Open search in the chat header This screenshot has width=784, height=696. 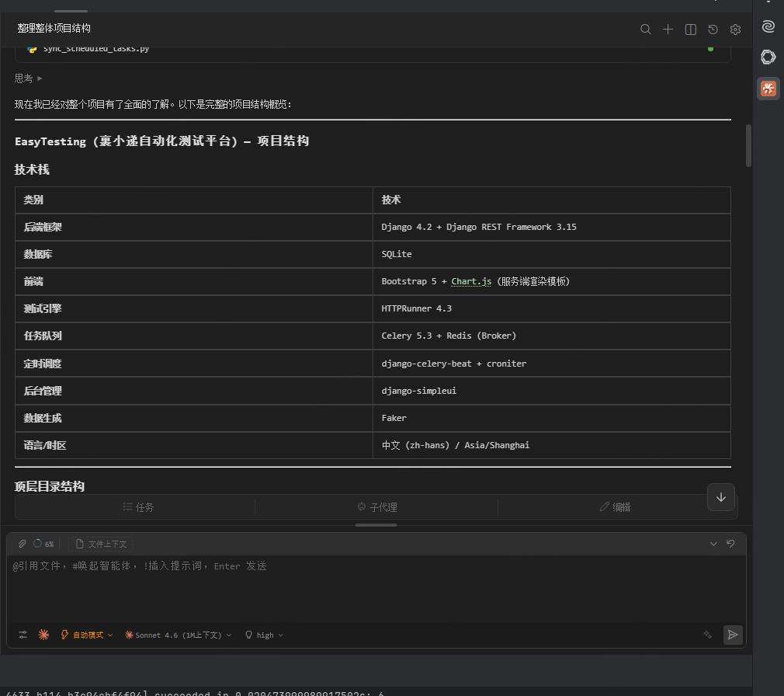[x=646, y=29]
